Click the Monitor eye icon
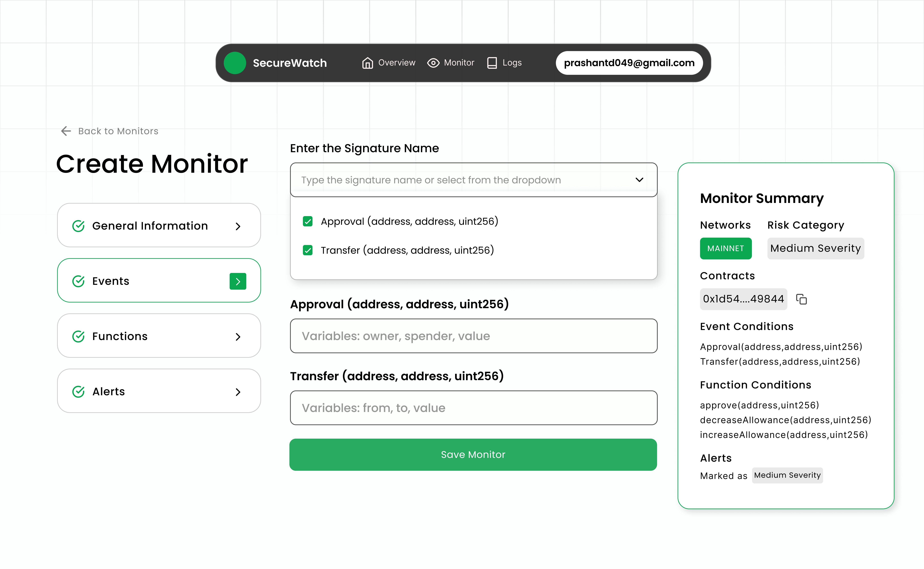This screenshot has height=569, width=924. (x=433, y=63)
